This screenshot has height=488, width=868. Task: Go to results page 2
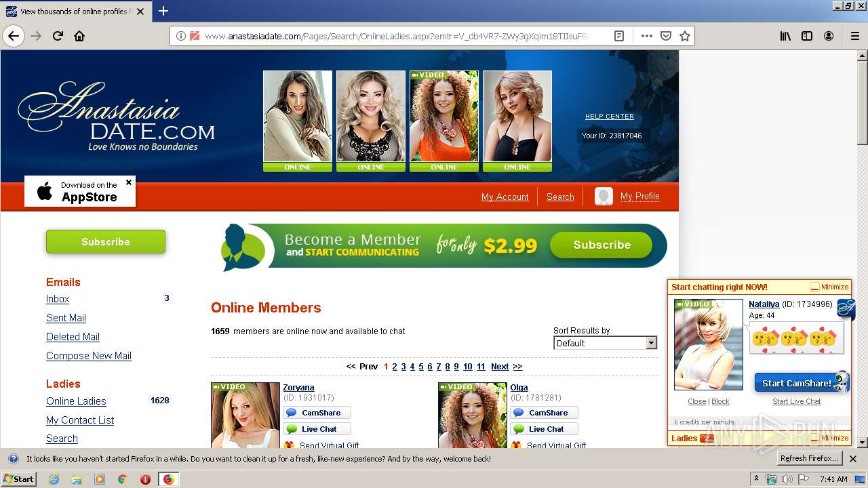point(395,367)
